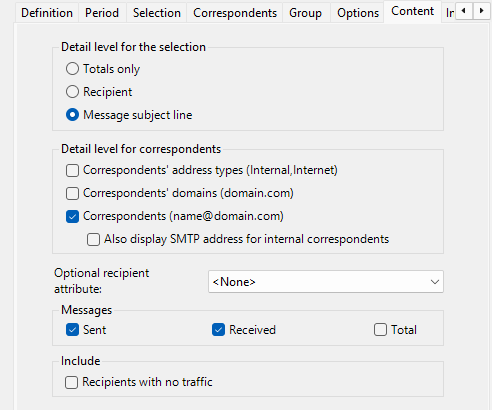Click the partially hidden tab after Content

pos(449,13)
